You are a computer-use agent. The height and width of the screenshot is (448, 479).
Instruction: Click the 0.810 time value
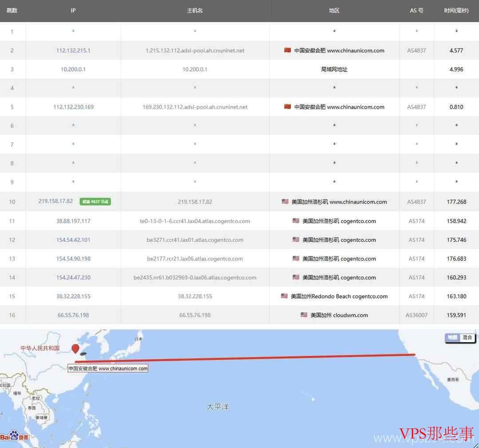(456, 107)
